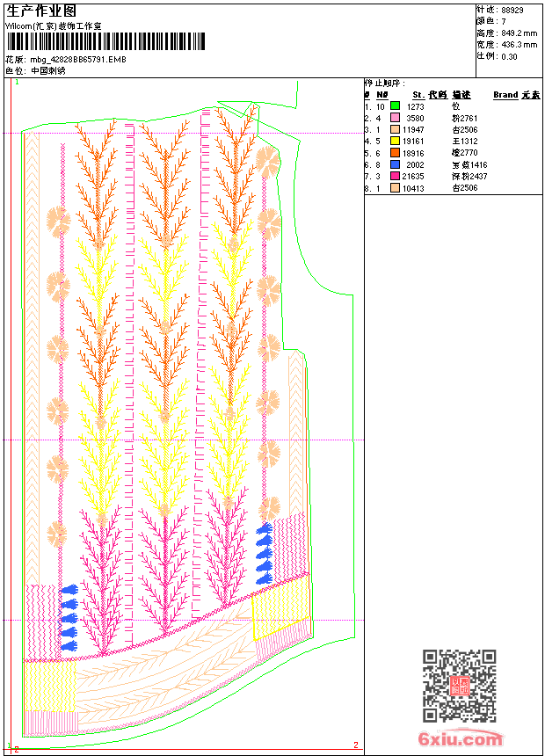Open the 6xiu.com watermark link

460,738
